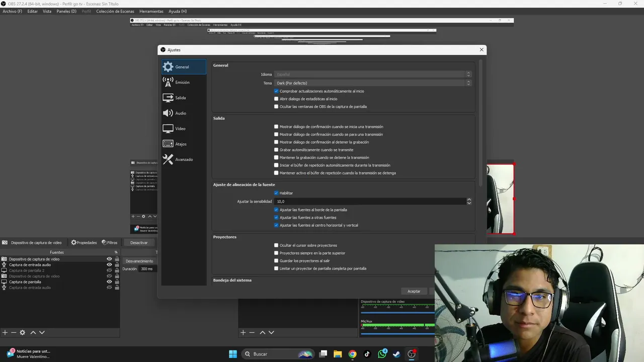Open the Editar menu
Image resolution: width=644 pixels, height=362 pixels.
tap(33, 11)
